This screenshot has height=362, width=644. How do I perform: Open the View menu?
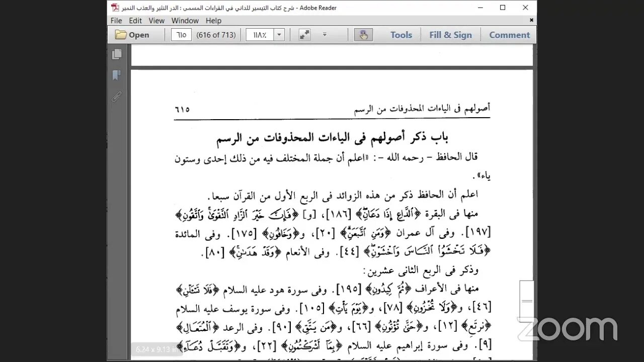[156, 21]
